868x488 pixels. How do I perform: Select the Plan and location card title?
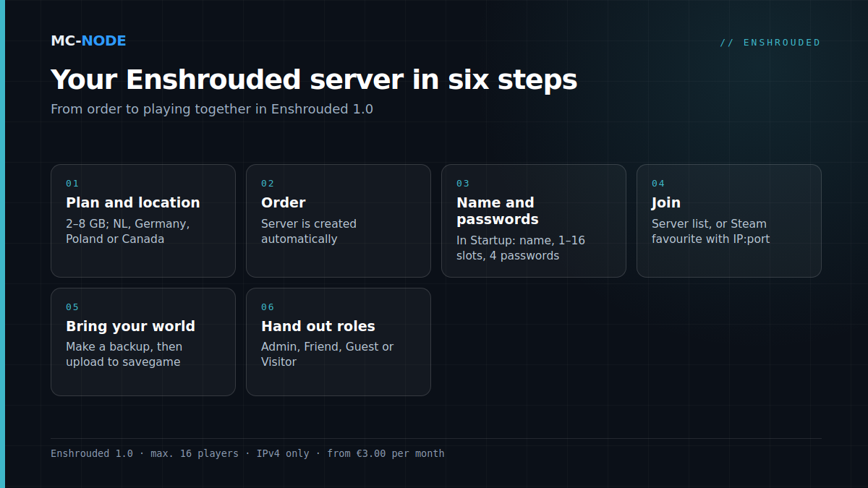pyautogui.click(x=133, y=202)
